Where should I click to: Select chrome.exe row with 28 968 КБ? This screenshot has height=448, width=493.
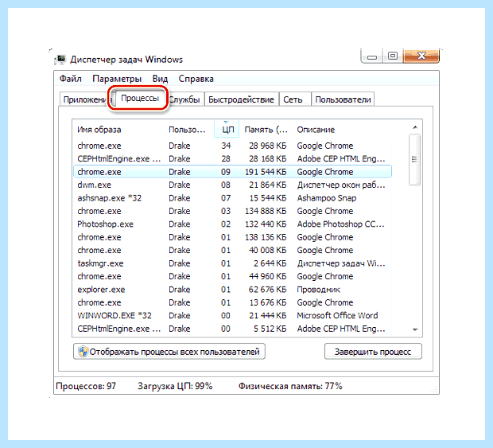tap(233, 146)
